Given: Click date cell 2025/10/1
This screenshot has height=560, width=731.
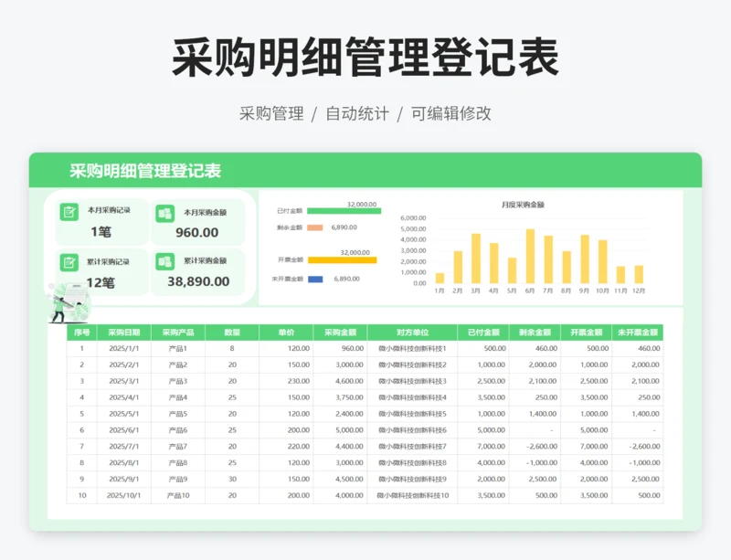Looking at the screenshot, I should point(123,496).
